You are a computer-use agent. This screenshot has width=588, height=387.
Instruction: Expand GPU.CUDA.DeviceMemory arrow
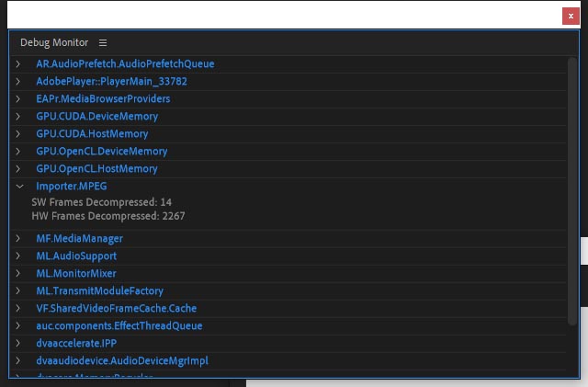(x=17, y=117)
